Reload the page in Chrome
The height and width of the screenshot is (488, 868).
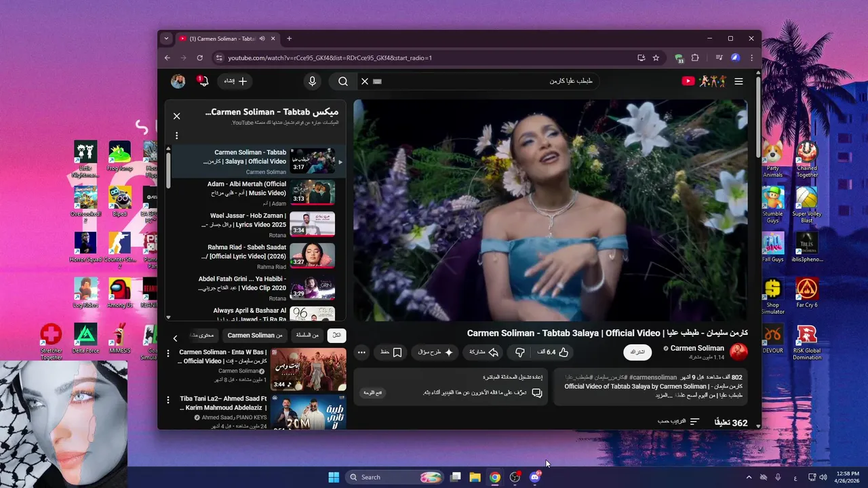[x=199, y=58]
